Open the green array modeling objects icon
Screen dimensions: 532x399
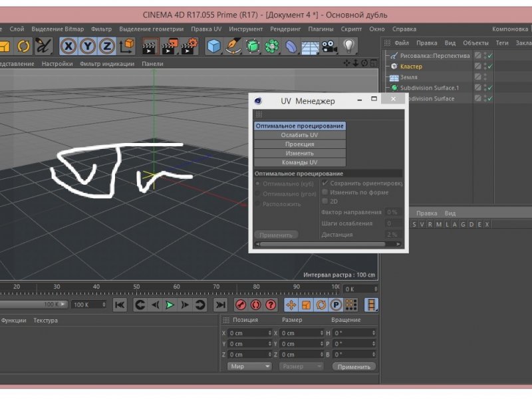[272, 46]
